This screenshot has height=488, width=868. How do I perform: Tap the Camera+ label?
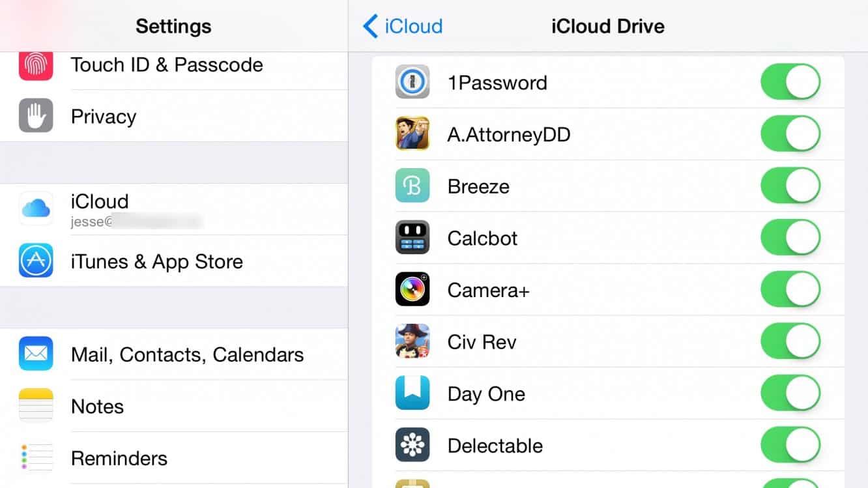tap(489, 290)
